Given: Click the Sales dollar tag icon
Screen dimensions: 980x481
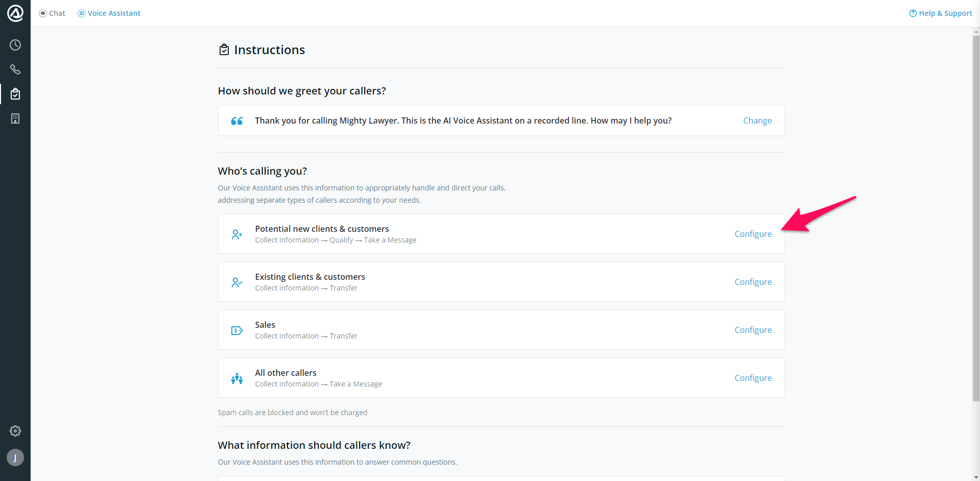Looking at the screenshot, I should pos(237,330).
